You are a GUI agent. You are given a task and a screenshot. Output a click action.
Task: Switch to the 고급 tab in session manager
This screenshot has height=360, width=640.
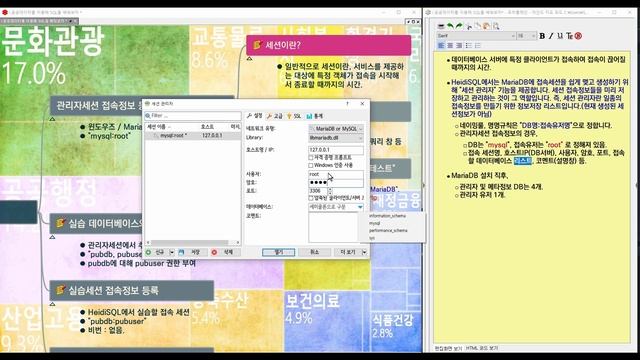tap(275, 116)
